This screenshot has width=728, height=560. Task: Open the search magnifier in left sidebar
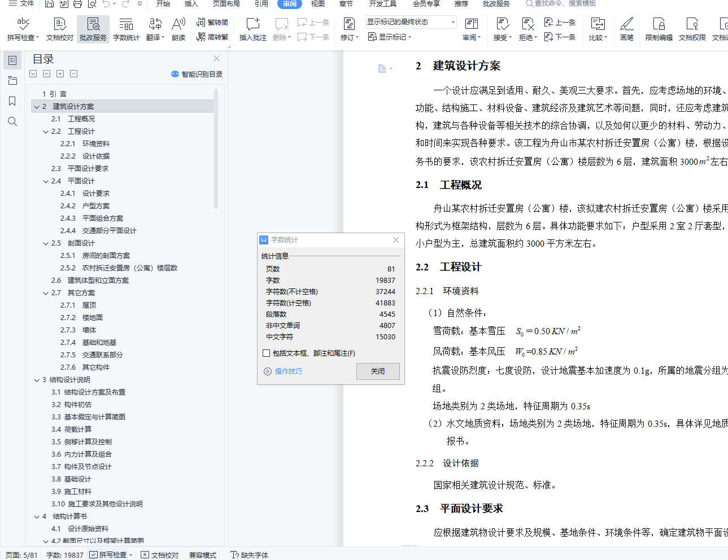(12, 121)
